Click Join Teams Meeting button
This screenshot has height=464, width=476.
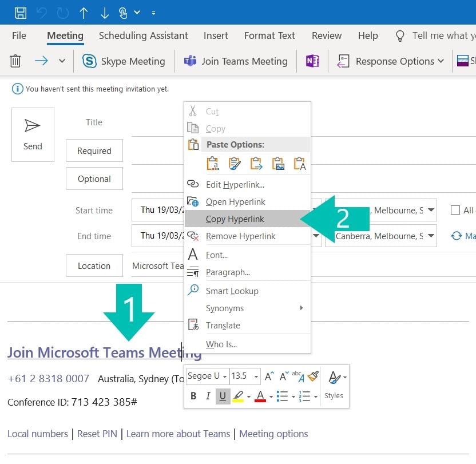(x=236, y=61)
